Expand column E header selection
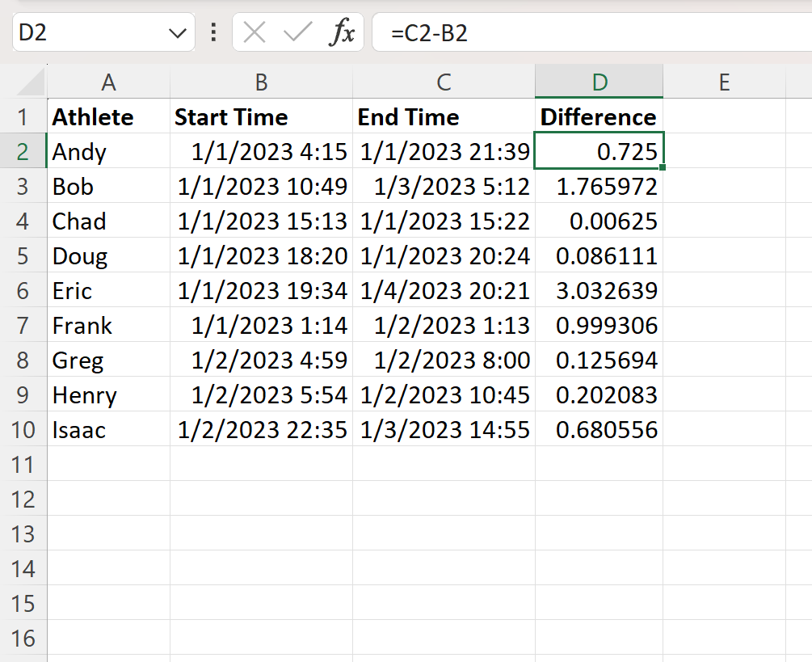Viewport: 812px width, 662px height. coord(724,82)
